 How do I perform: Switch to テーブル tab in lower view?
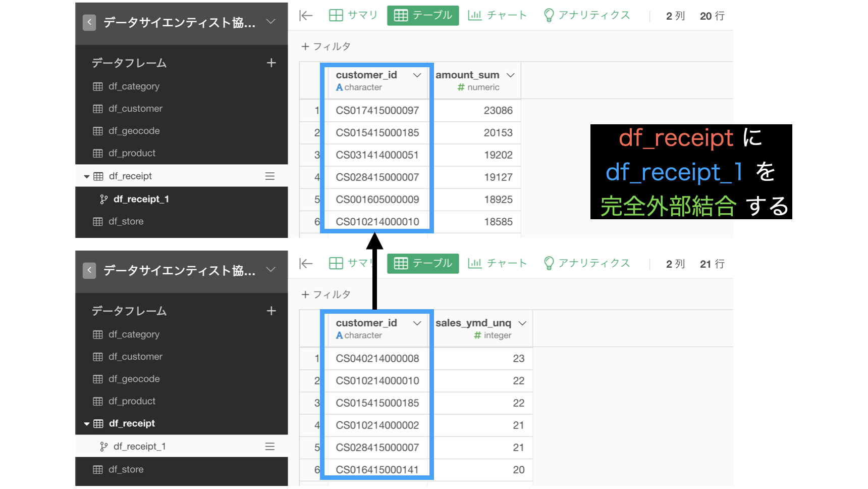click(x=423, y=264)
